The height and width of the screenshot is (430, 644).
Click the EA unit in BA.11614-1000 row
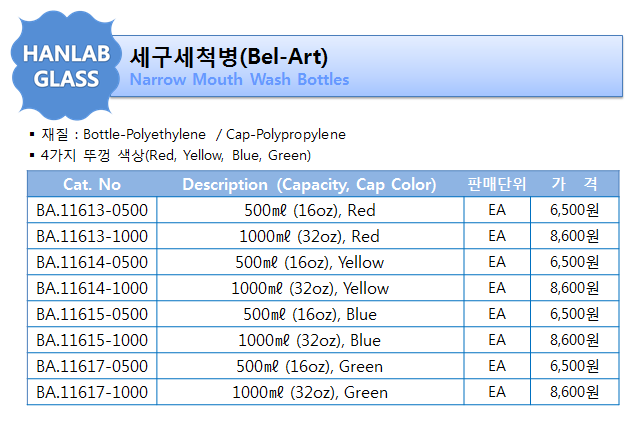click(x=497, y=288)
